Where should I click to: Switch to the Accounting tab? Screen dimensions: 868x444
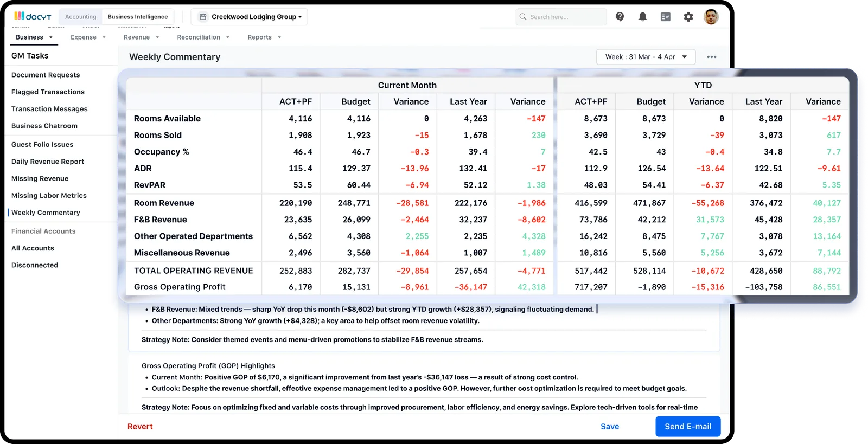[x=80, y=17]
